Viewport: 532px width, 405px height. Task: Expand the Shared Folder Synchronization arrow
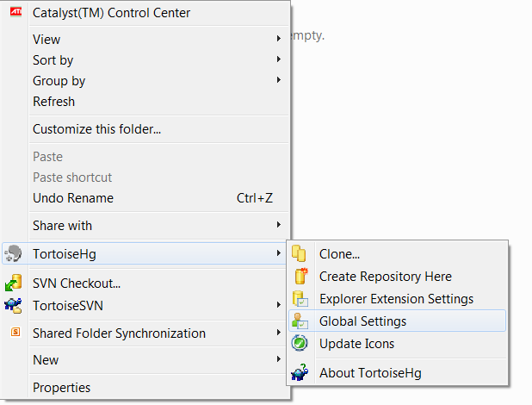coord(279,333)
